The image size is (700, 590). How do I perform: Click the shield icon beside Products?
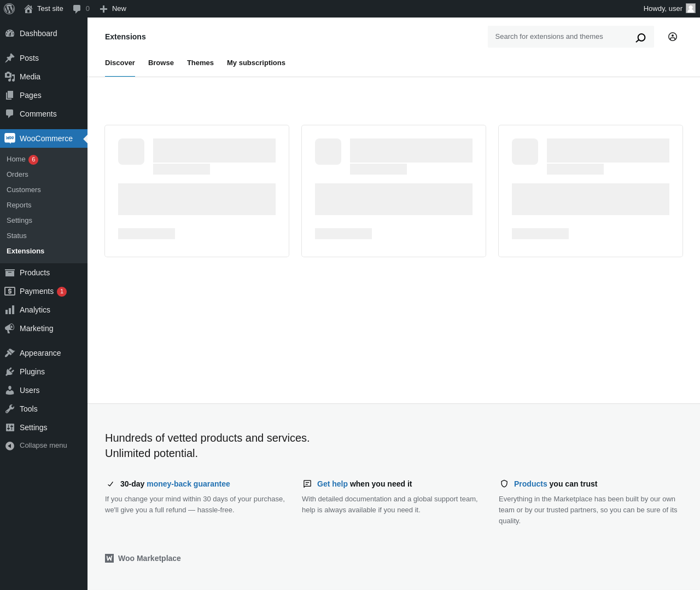(x=504, y=484)
